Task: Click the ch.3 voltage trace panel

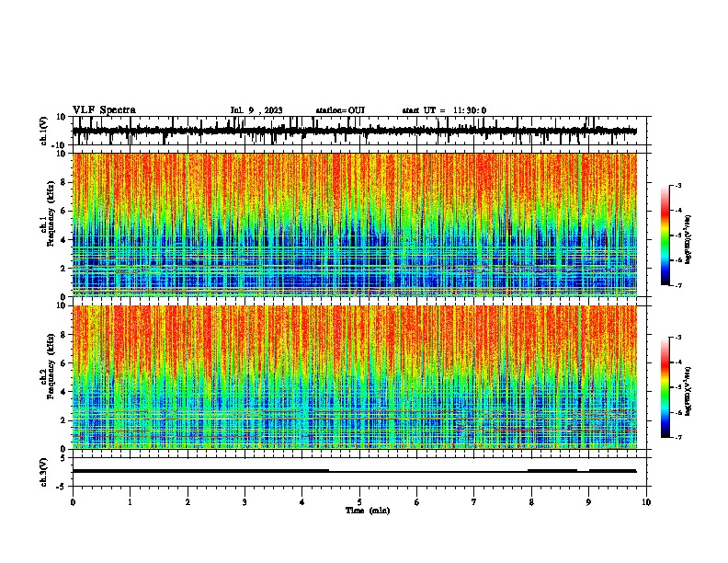Action: (359, 472)
